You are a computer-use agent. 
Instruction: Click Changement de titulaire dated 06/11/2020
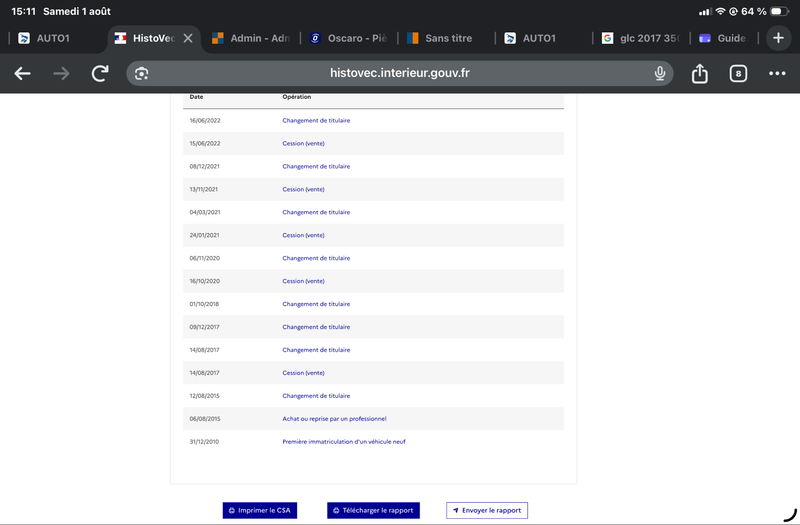coord(316,258)
